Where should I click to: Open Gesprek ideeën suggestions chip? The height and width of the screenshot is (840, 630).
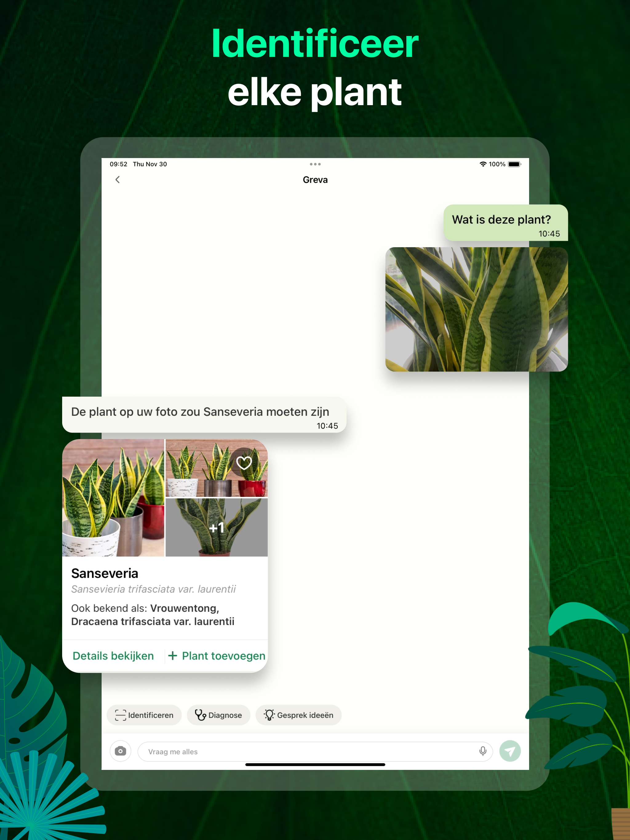click(x=298, y=715)
